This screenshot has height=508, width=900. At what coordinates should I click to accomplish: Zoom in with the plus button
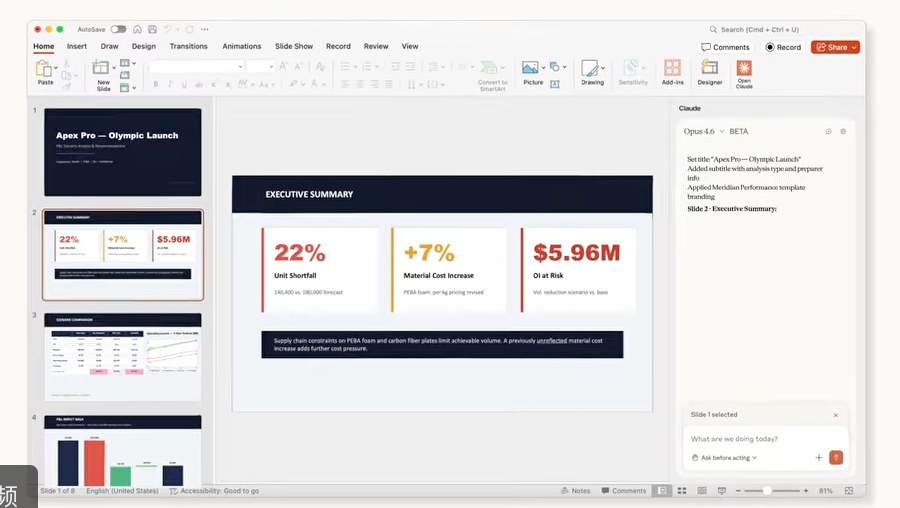click(x=806, y=491)
